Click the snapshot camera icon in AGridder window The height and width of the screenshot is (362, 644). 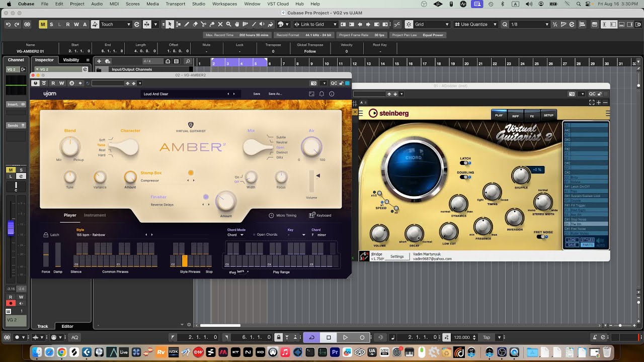click(572, 94)
